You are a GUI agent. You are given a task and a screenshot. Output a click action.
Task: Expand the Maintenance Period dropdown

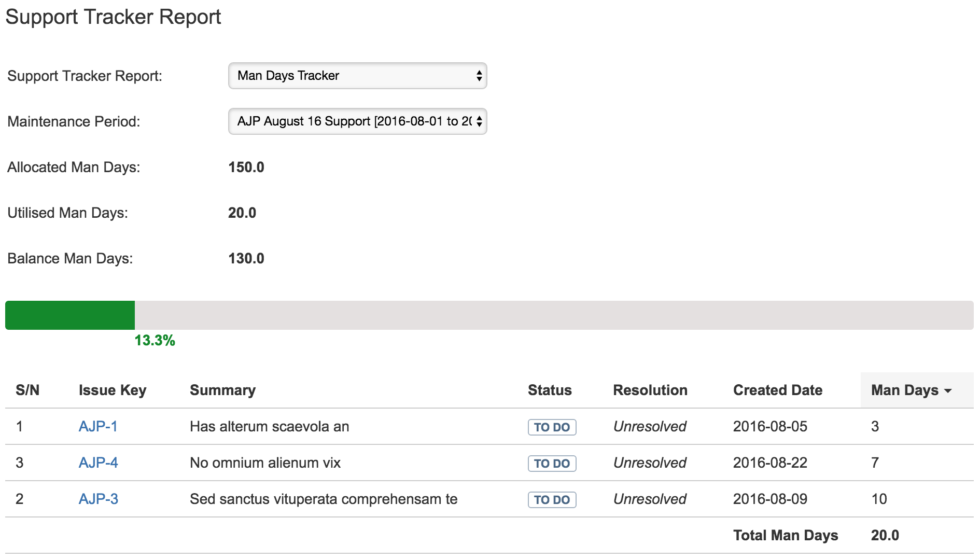[x=357, y=121]
